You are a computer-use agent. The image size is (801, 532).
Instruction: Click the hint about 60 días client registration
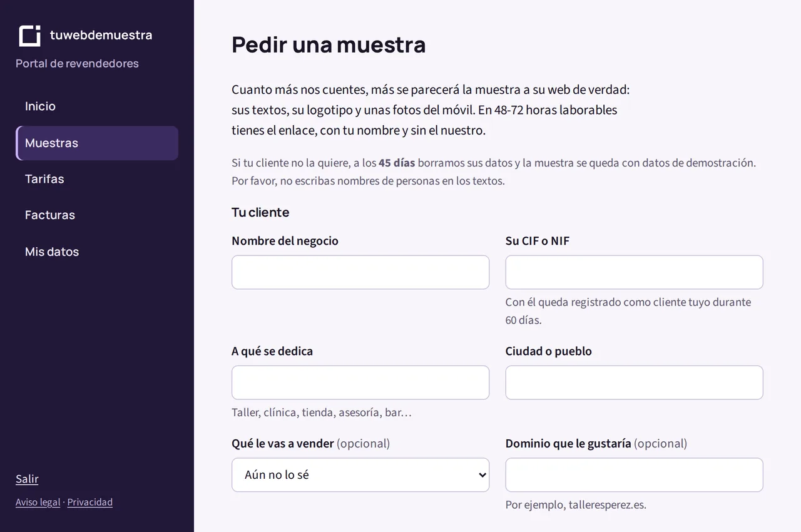pyautogui.click(x=628, y=311)
